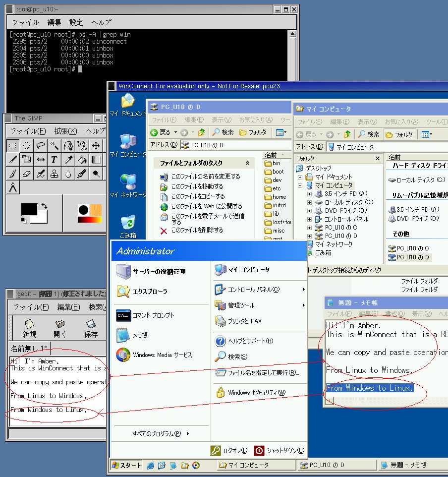448x477 pixels.
Task: Select the Rectangle Select tool in GIMP
Action: (x=13, y=145)
